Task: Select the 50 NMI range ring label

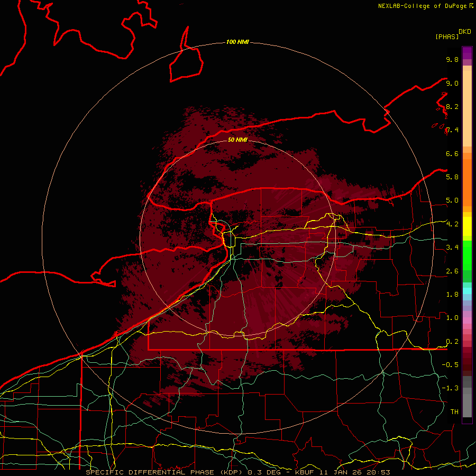Action: point(237,140)
